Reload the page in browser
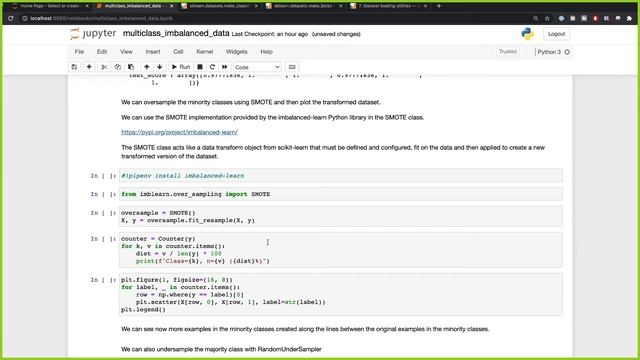This screenshot has width=640, height=360. [11, 18]
